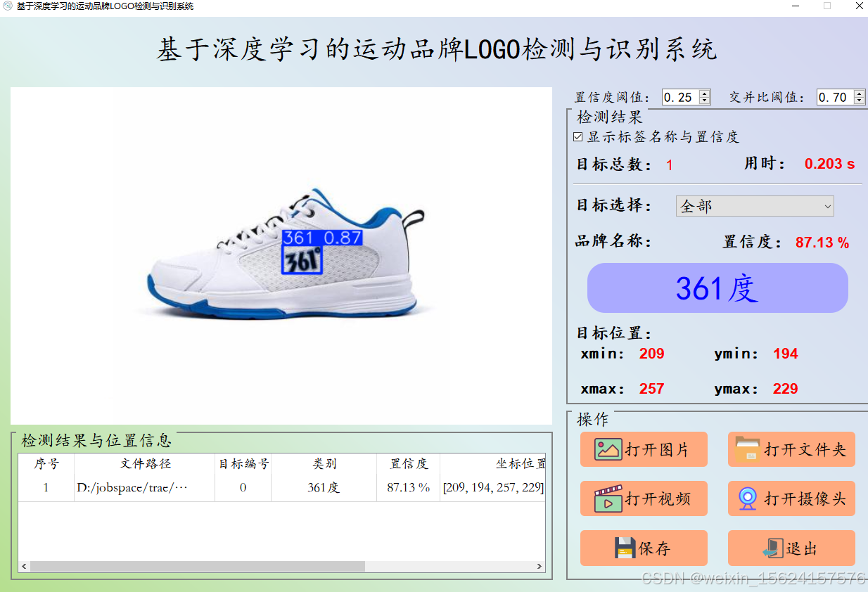Click the 目标编号 cell showing 0
The image size is (868, 592).
[243, 487]
